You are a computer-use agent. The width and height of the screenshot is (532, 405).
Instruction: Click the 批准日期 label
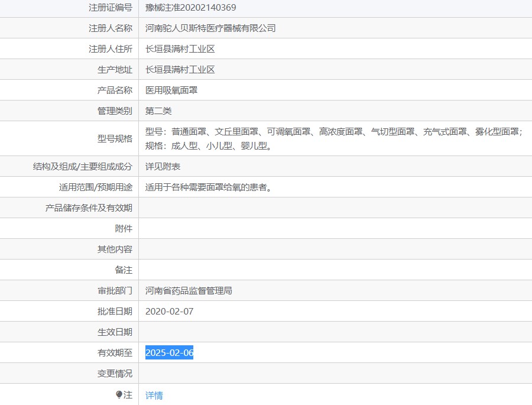(x=115, y=312)
